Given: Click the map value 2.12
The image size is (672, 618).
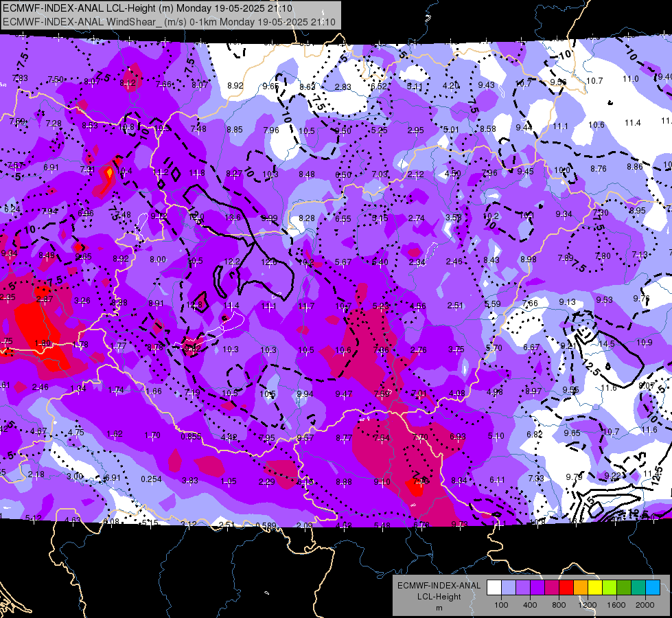Looking at the screenshot, I should (x=415, y=174).
